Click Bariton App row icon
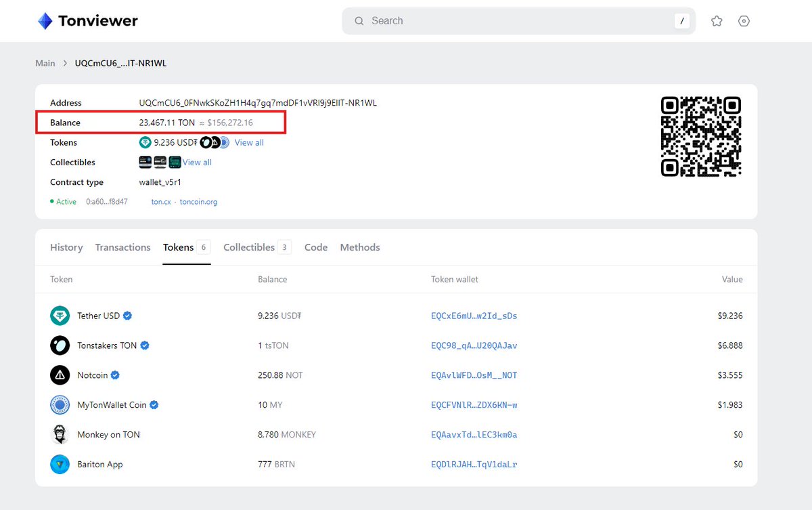Viewport: 812px width, 510px height. 60,465
